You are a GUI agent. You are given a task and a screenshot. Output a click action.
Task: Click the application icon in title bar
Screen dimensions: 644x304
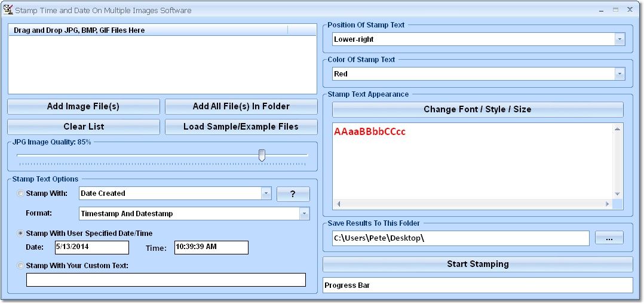pyautogui.click(x=8, y=10)
